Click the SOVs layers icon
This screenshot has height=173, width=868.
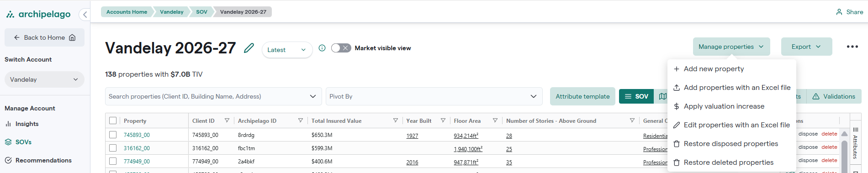pos(8,142)
